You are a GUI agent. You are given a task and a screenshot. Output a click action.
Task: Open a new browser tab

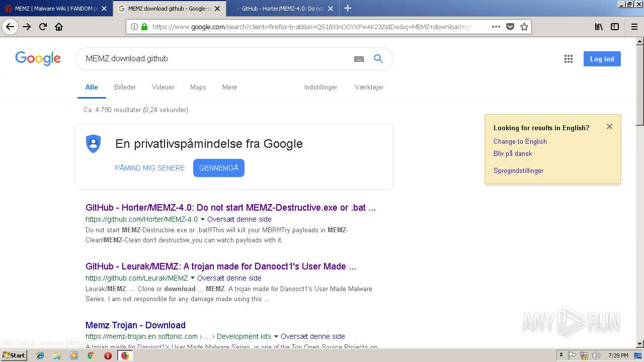click(347, 8)
